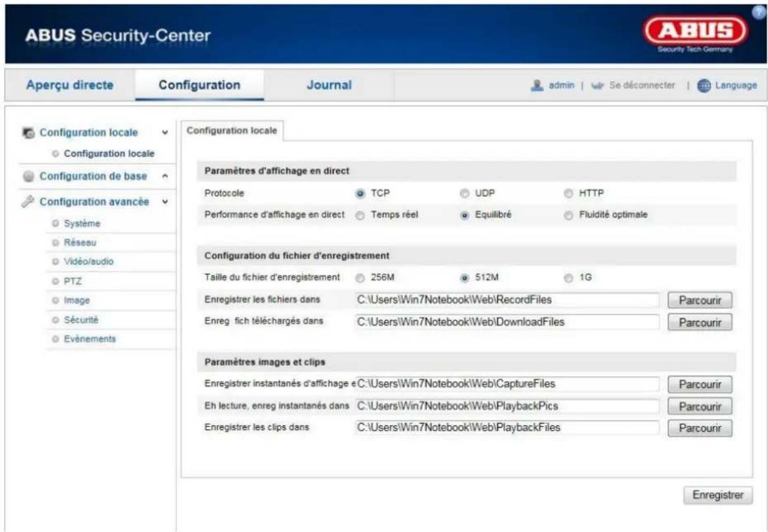The height and width of the screenshot is (532, 768).
Task: Click the admin username
Action: pyautogui.click(x=561, y=85)
